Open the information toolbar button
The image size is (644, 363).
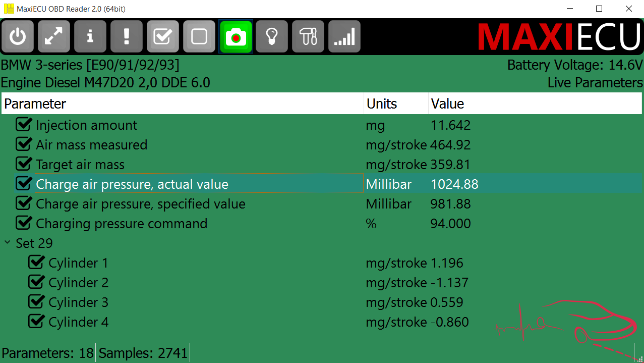pos(90,36)
